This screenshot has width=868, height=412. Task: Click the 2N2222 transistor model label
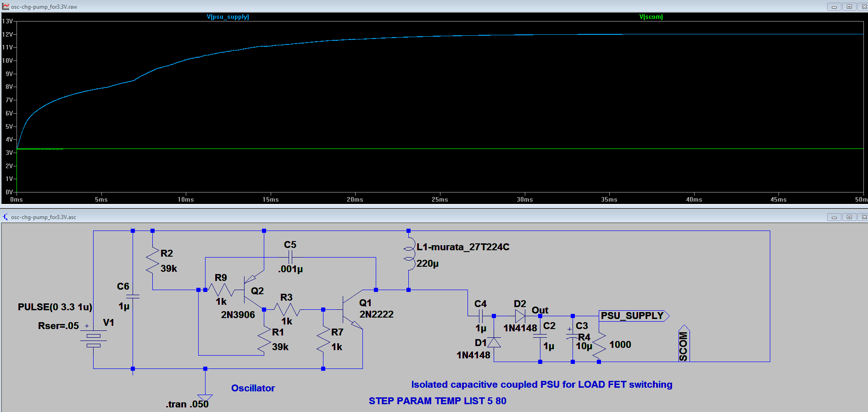coord(377,314)
